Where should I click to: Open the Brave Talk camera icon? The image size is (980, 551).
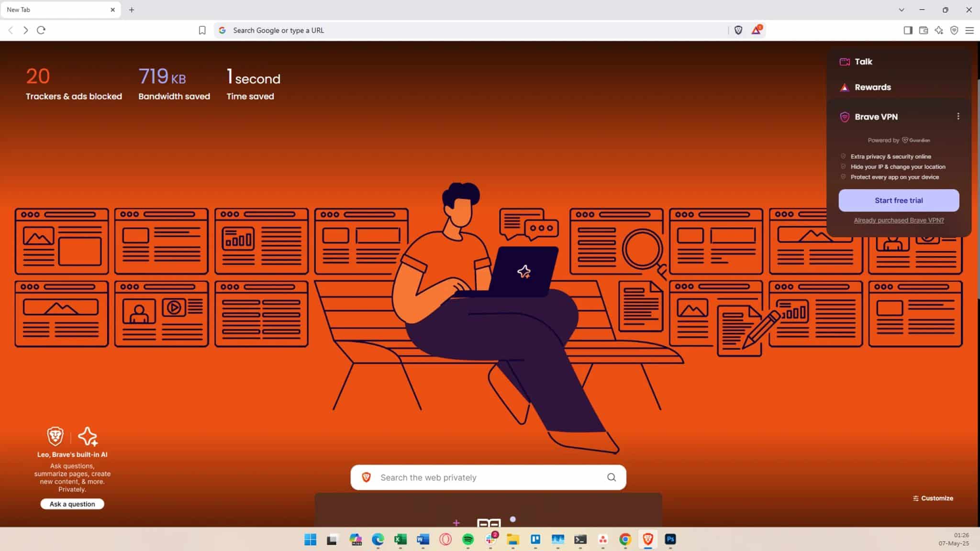845,61
